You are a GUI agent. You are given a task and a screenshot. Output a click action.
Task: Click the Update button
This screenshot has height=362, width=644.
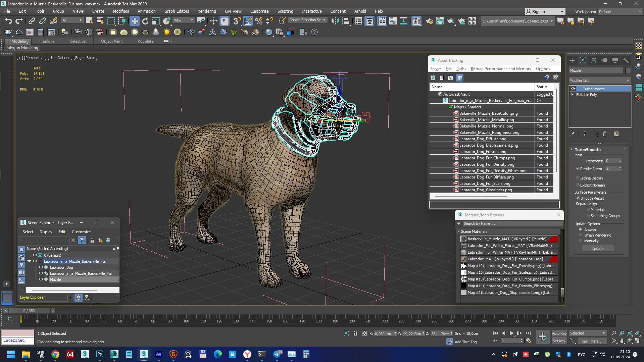click(x=597, y=249)
